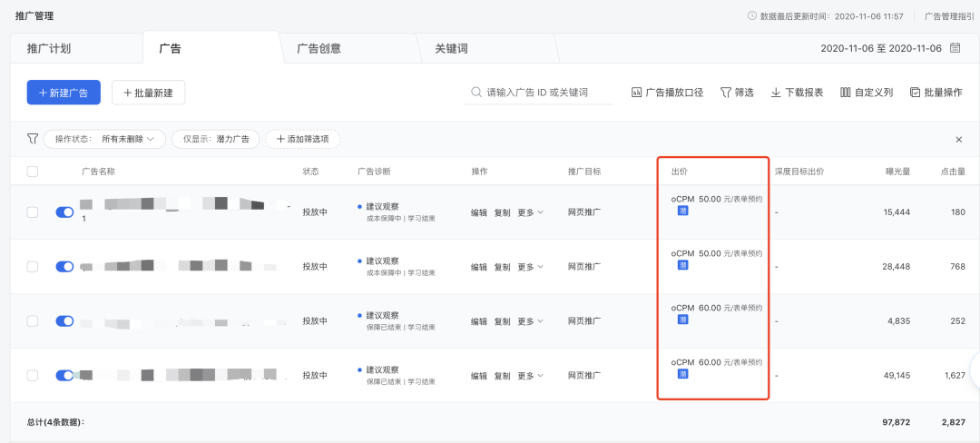Click the 768 clicks cell
Viewport: 980px width, 443px height.
pos(958,267)
